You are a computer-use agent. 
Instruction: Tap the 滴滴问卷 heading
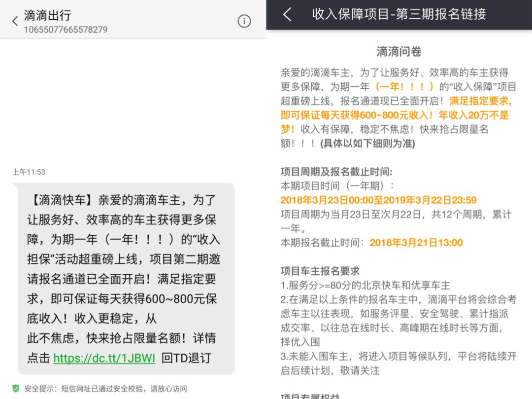(399, 52)
